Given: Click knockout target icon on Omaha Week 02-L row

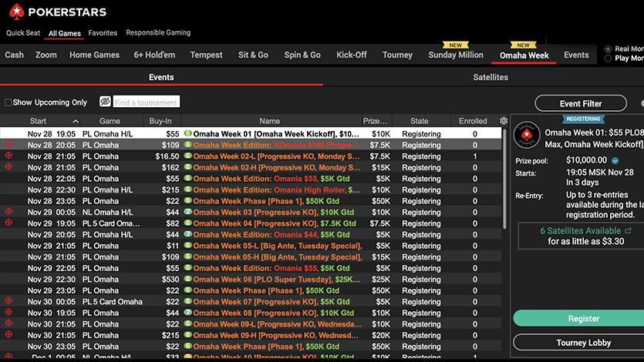Looking at the screenshot, I should tap(8, 156).
